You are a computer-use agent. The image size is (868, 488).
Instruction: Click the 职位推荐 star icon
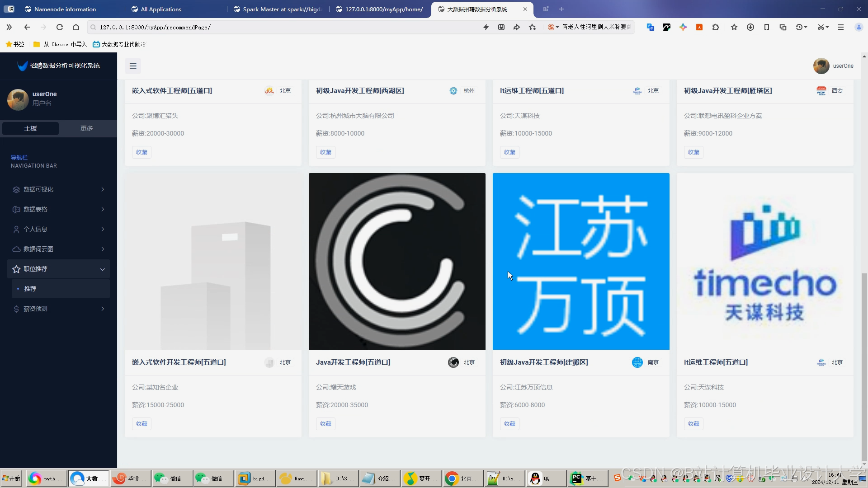(x=16, y=269)
